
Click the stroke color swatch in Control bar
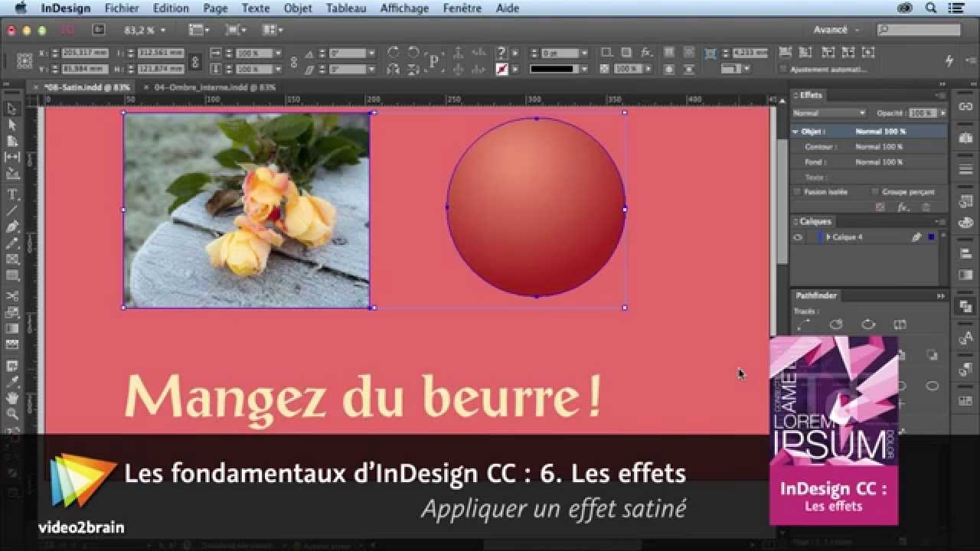[502, 69]
